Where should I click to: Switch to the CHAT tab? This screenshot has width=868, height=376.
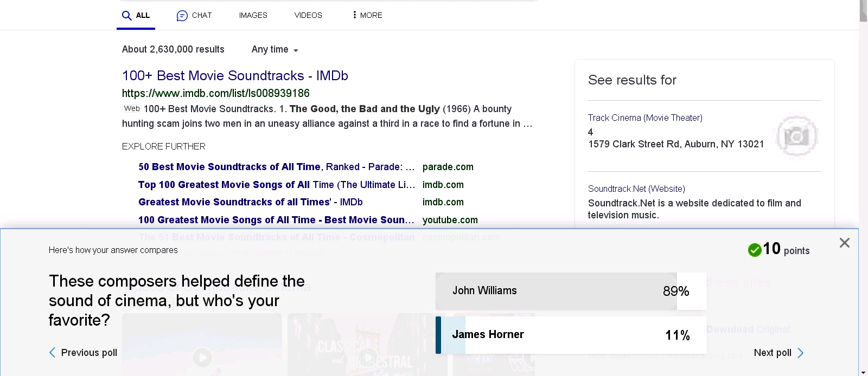coord(194,15)
